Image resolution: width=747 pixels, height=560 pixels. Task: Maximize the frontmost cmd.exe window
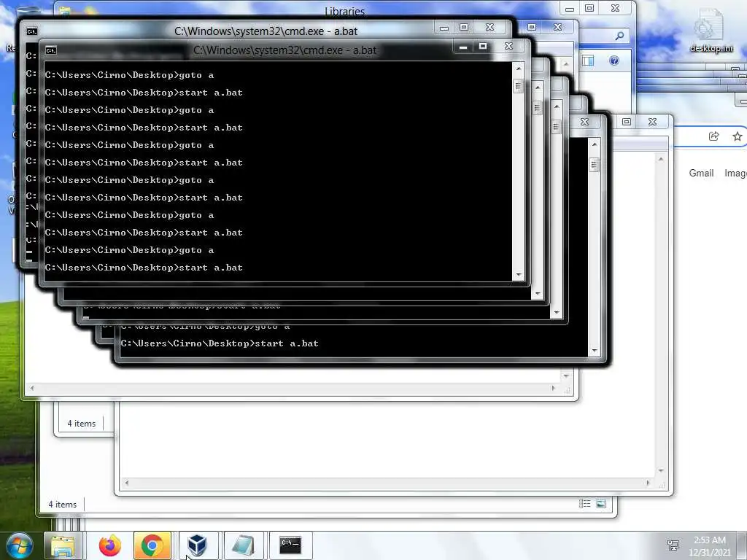(483, 46)
